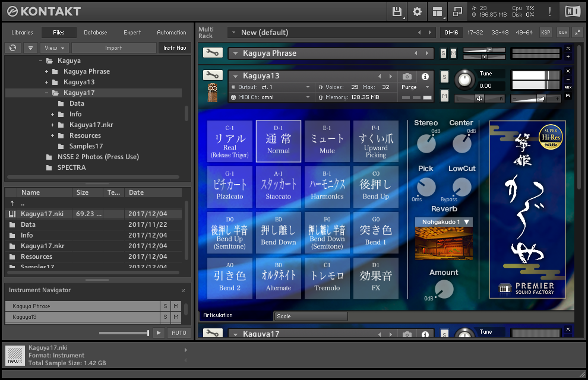588x380 pixels.
Task: Click the Date column header
Action: tap(153, 192)
